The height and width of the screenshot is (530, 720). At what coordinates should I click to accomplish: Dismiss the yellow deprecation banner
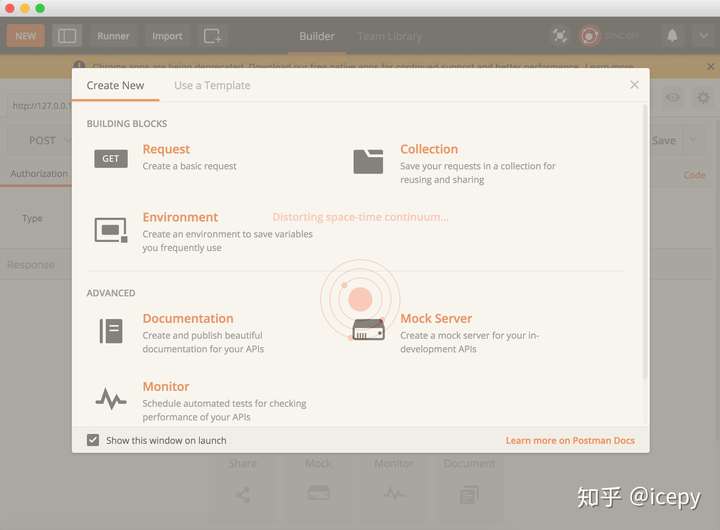pyautogui.click(x=710, y=67)
